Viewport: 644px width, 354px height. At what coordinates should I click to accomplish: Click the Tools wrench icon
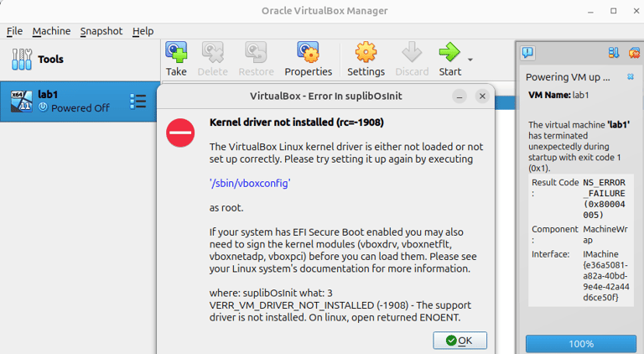(21, 59)
